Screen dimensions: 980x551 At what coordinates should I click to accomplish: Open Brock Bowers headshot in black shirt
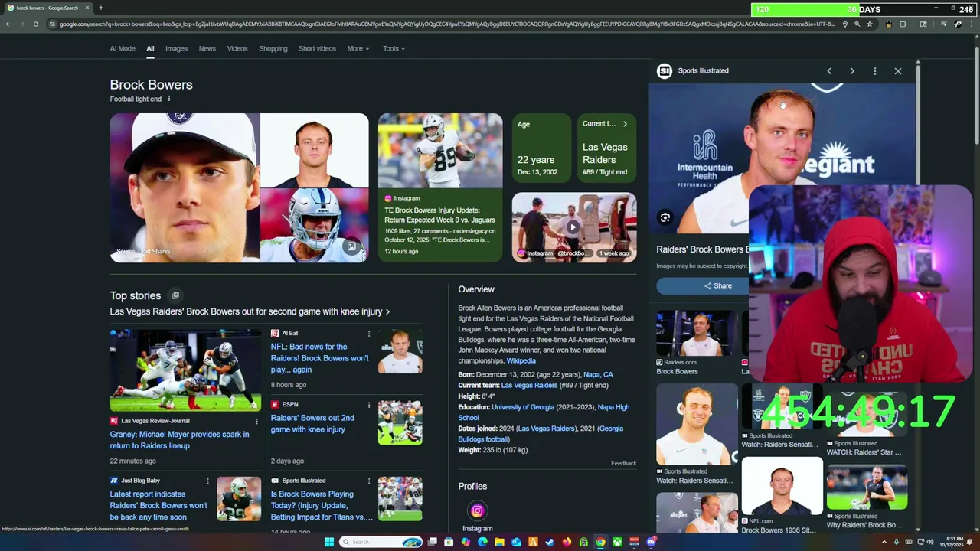[x=314, y=150]
